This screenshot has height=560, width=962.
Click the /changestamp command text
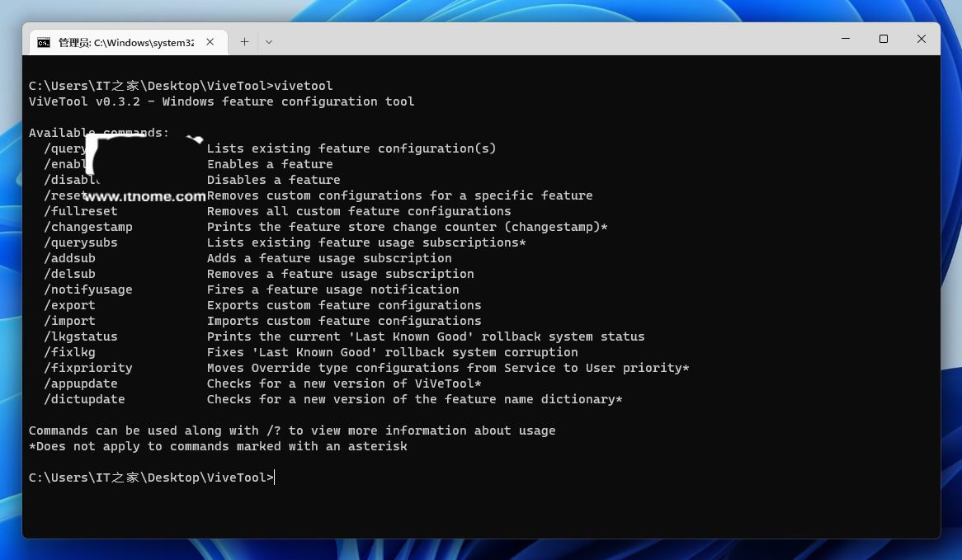tap(87, 227)
